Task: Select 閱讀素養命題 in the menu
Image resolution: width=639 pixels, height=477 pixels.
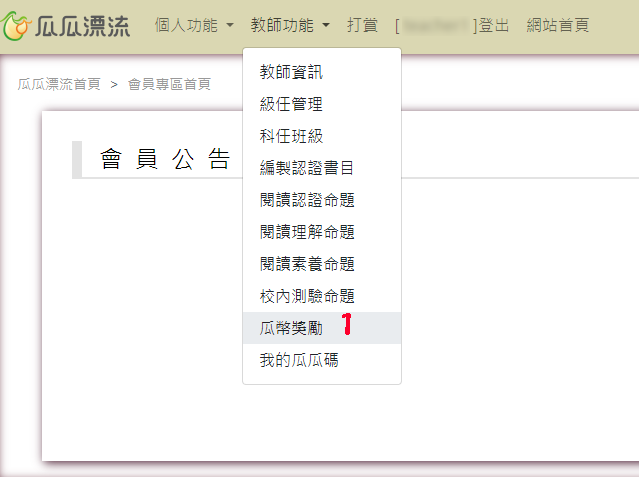Action: (322, 264)
